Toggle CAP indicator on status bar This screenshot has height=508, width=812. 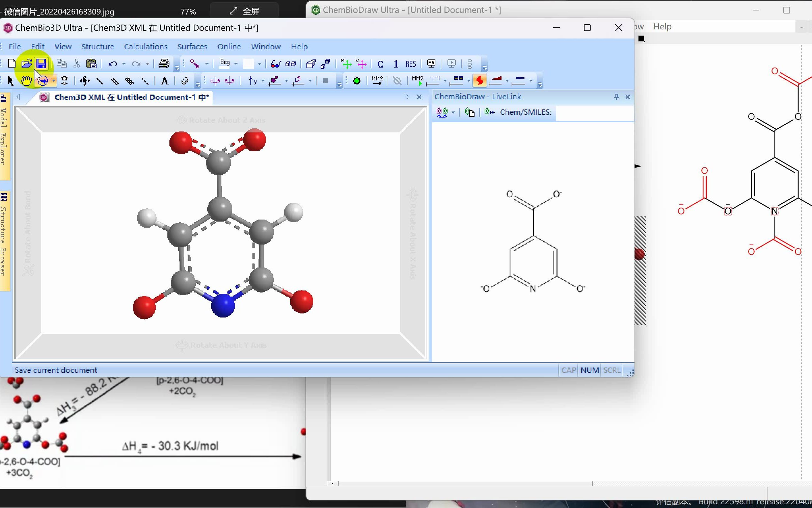(x=568, y=370)
